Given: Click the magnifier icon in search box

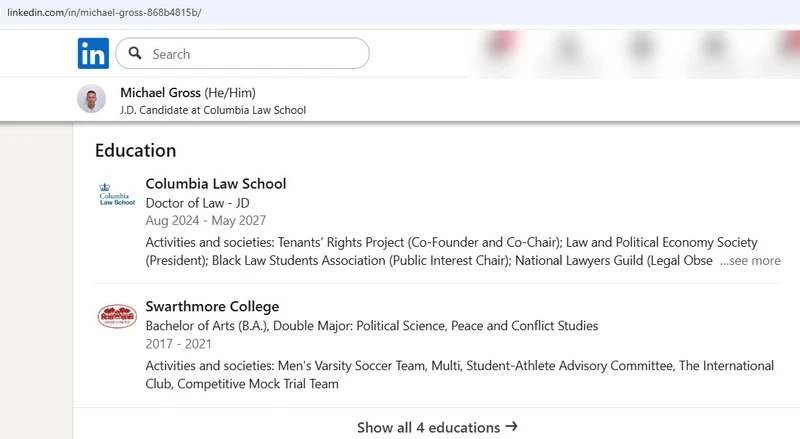Looking at the screenshot, I should 135,54.
